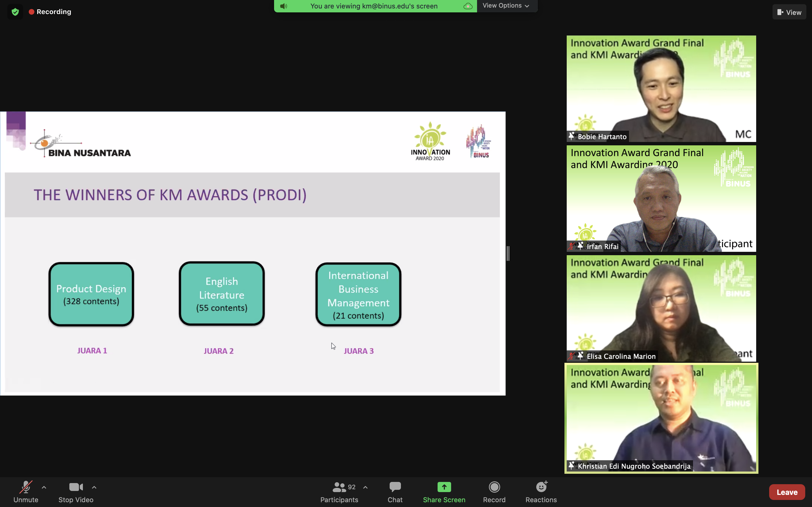Click the speaker icon in sharing banner
The height and width of the screenshot is (507, 812).
point(284,6)
